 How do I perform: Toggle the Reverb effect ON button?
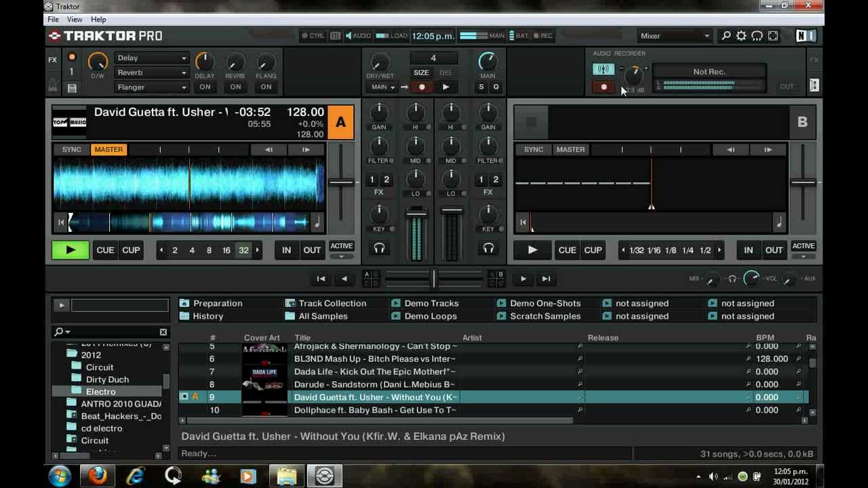235,87
